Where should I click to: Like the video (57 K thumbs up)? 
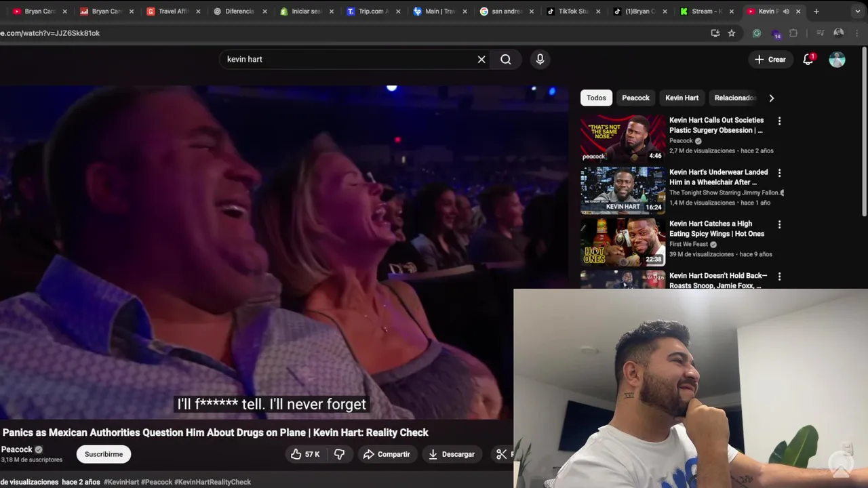click(305, 454)
